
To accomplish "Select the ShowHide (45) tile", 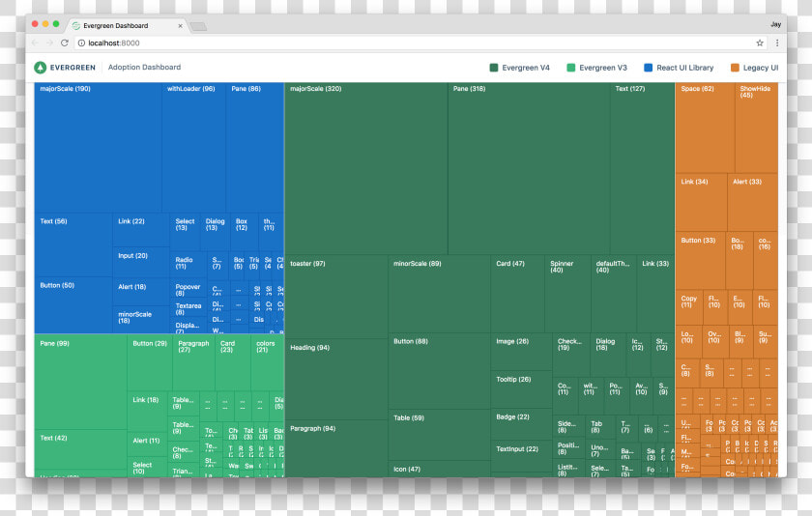I will [x=756, y=128].
